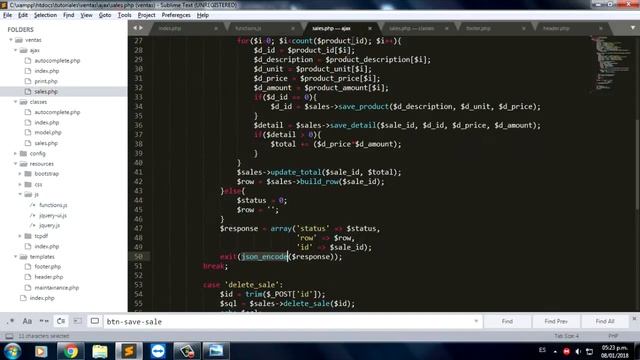Close the find panel
Viewport: 640px width, 360px height.
634,318
